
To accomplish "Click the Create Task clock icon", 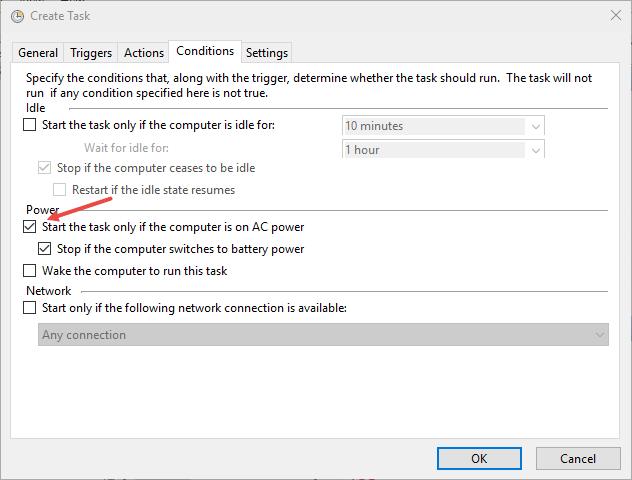I will tap(14, 15).
